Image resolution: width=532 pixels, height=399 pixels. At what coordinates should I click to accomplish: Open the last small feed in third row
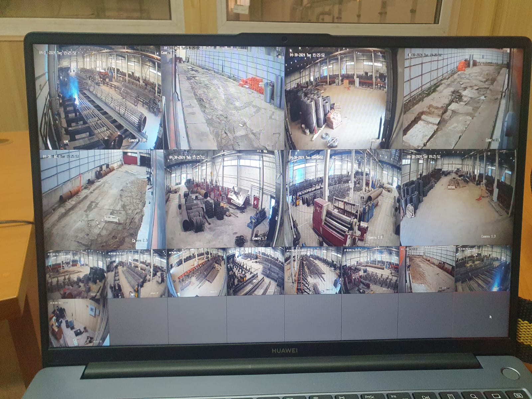(x=483, y=269)
